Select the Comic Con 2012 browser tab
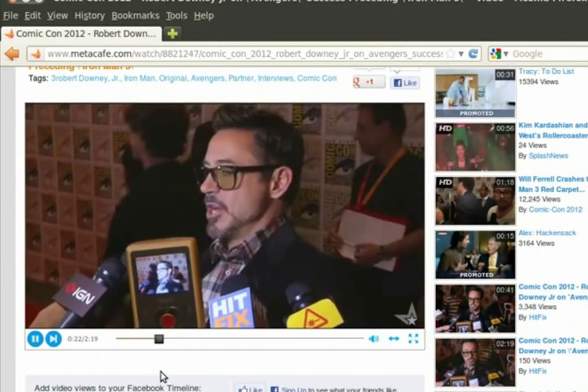Viewport: 588px width, 392px height. click(x=81, y=34)
